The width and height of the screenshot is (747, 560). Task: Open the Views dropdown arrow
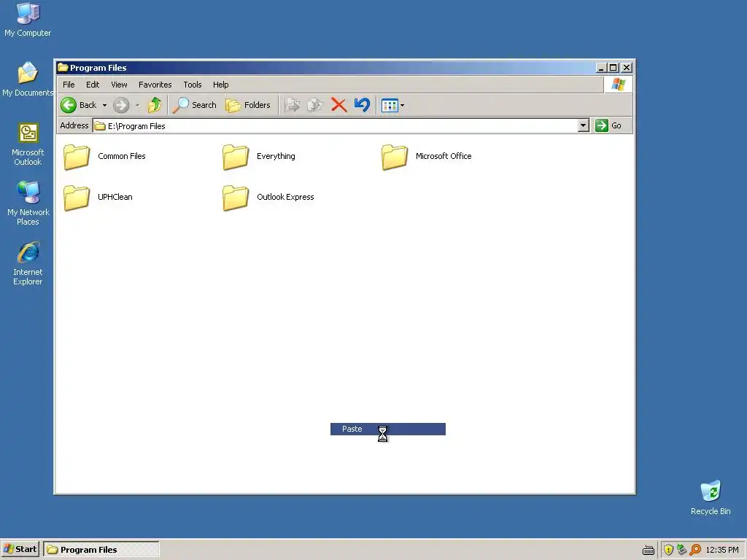coord(402,106)
